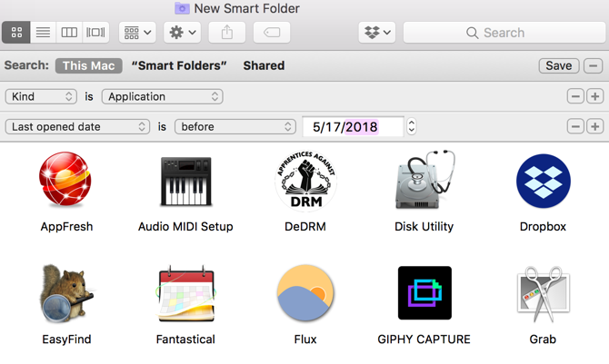Open the 'before' comparison dropdown
The height and width of the screenshot is (364, 609).
(235, 126)
